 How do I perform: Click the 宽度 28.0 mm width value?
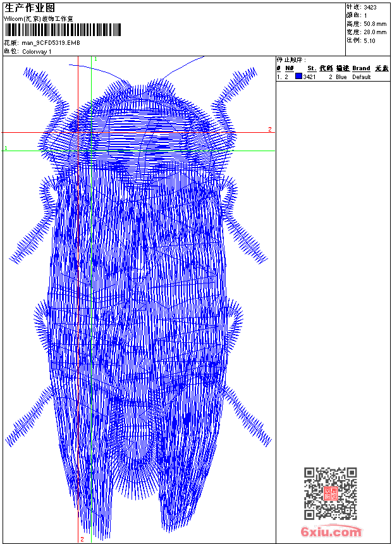pos(375,32)
